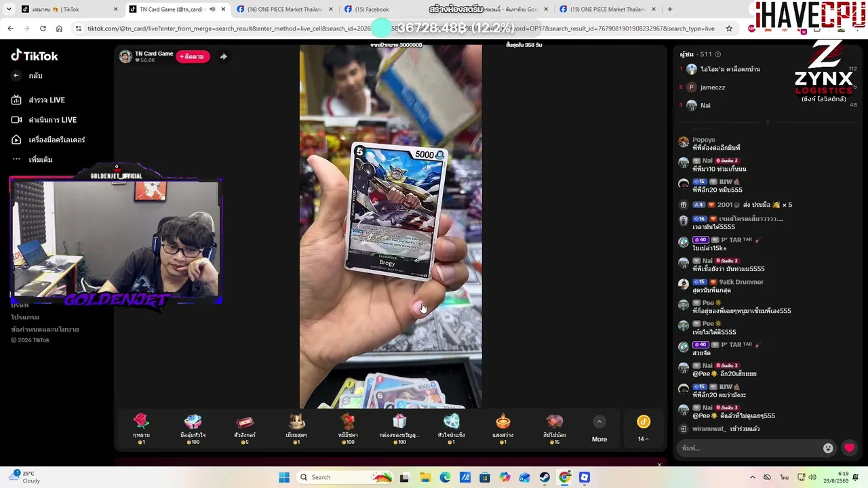Screen dimensions: 868x488
Task: Send a heart like to the stream
Action: tap(849, 448)
